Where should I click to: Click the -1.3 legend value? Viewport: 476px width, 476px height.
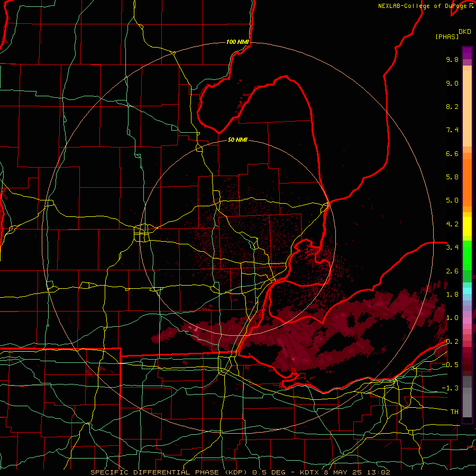point(450,388)
